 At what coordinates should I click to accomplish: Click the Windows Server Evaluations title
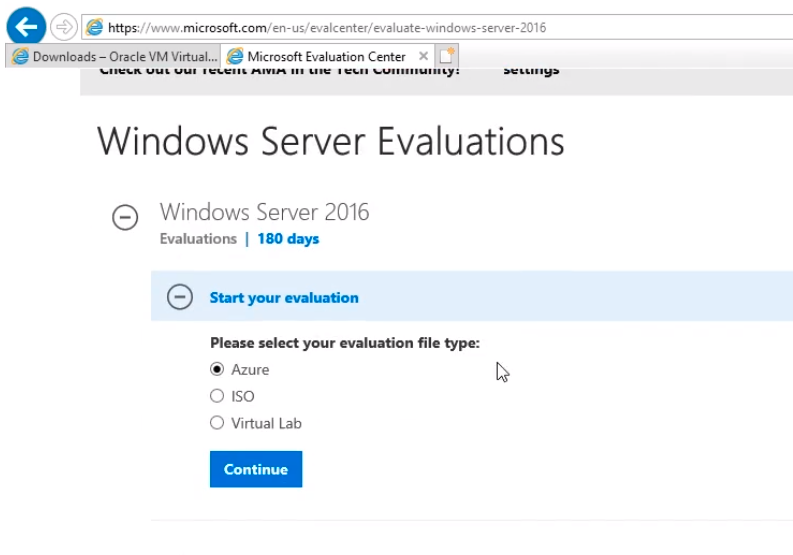(331, 141)
